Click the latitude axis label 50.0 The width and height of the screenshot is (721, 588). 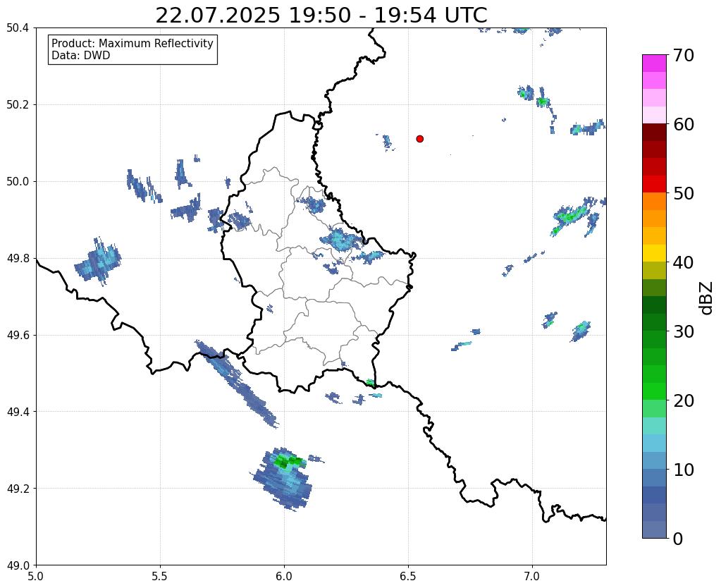point(18,182)
